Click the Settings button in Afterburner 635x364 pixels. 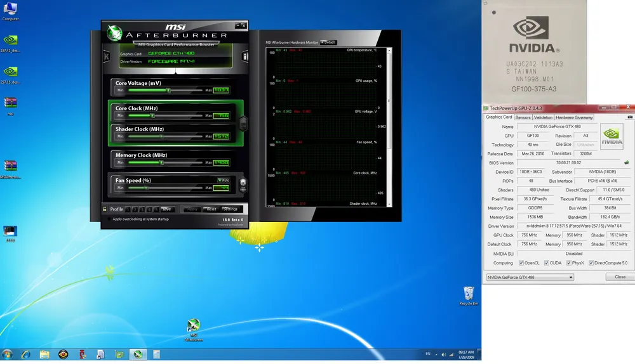(230, 209)
